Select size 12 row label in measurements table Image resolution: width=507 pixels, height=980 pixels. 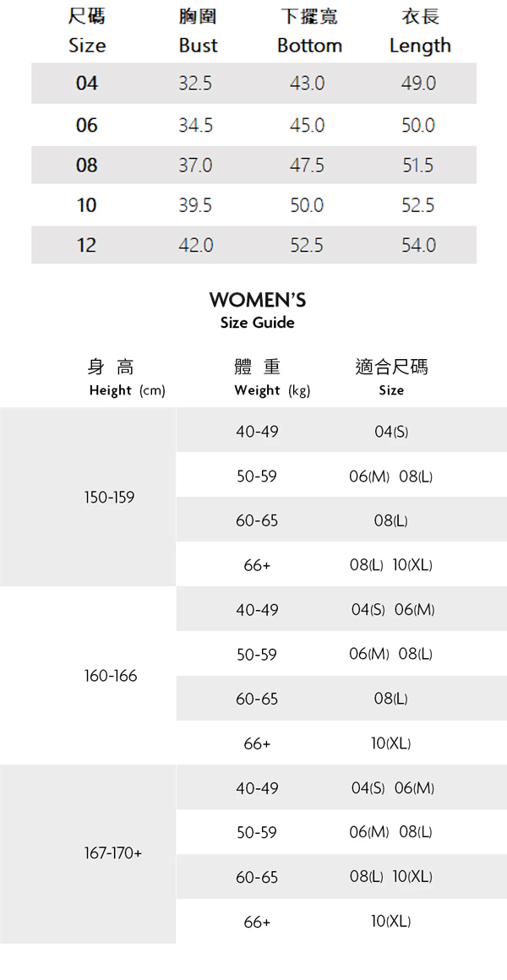coord(86,245)
